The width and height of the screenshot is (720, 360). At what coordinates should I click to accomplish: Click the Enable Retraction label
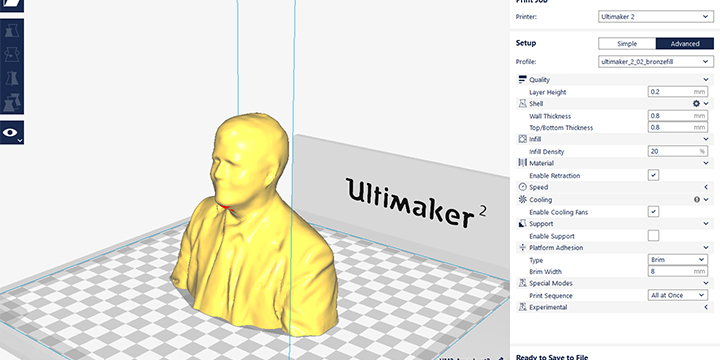[554, 175]
